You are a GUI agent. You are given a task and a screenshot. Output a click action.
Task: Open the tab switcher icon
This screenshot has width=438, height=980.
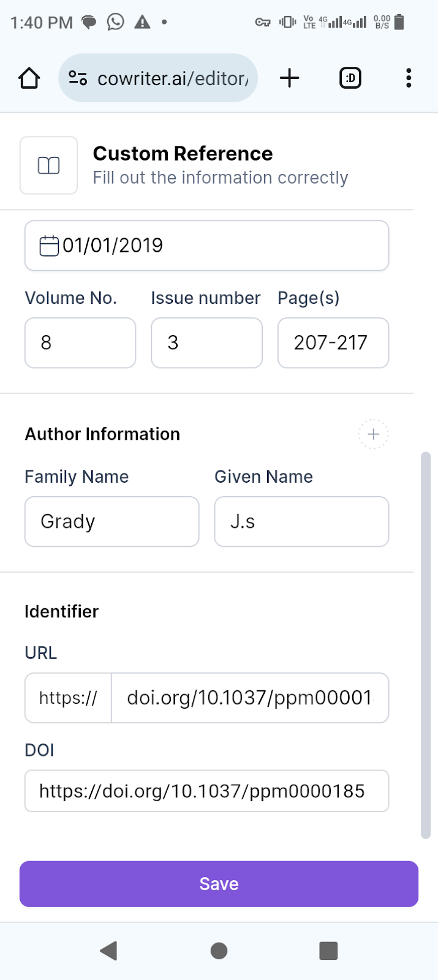[350, 78]
